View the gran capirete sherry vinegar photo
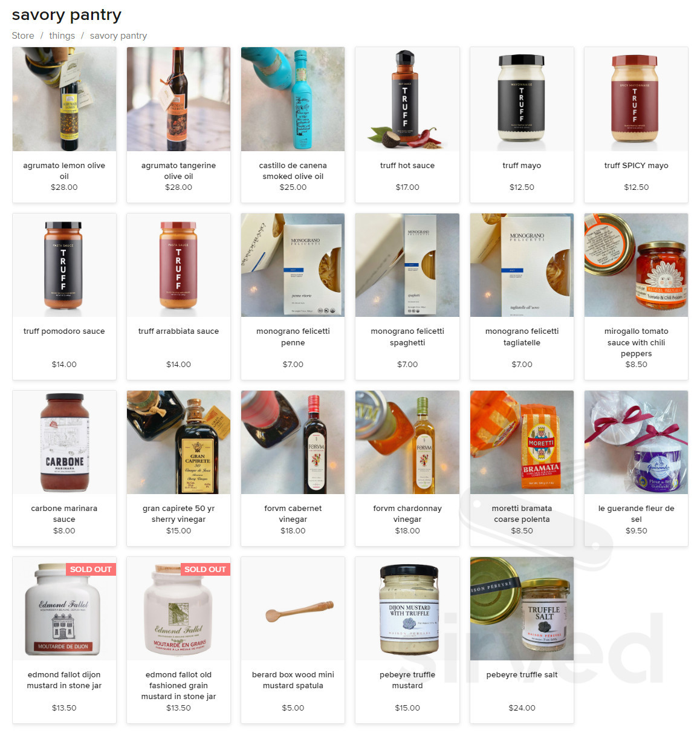 point(178,442)
